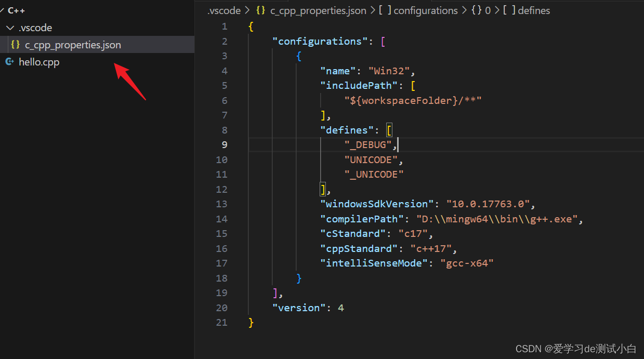This screenshot has width=644, height=359.
Task: Click the "10.0.17763.0" value
Action: point(488,204)
